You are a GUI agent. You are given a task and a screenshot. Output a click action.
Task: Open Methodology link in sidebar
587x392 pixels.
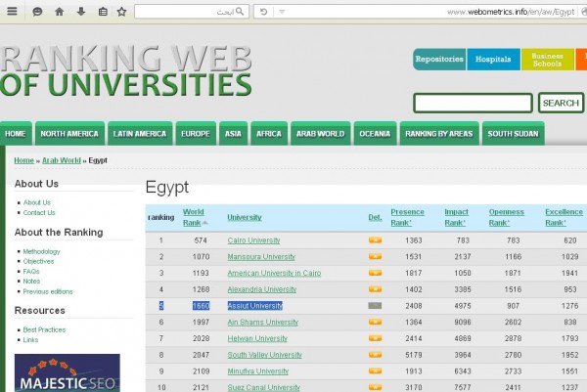point(42,251)
